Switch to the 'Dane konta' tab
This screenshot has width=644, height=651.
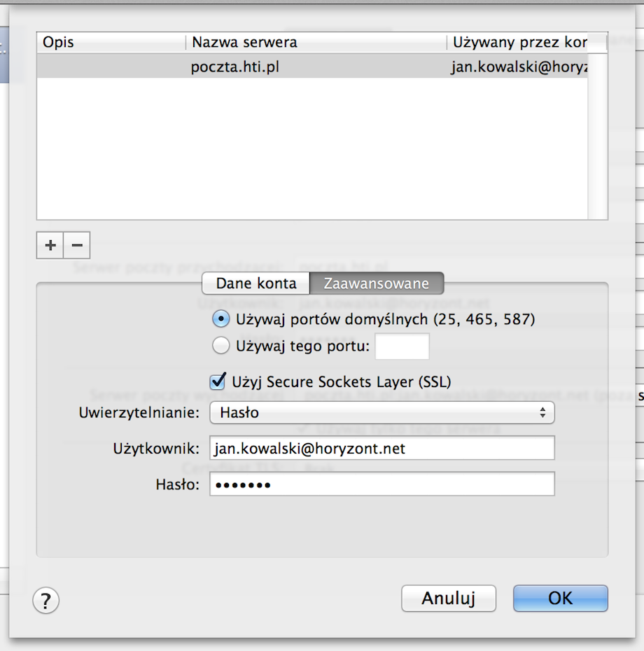tap(256, 283)
